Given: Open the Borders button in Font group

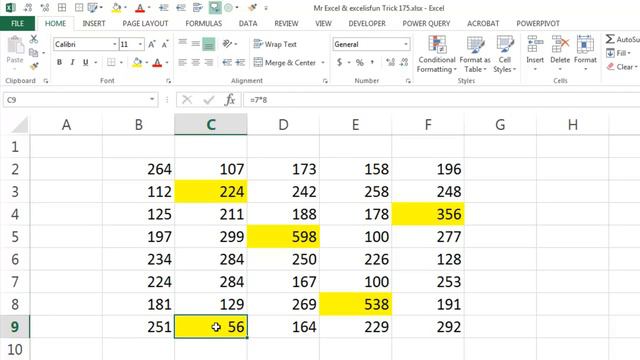Looking at the screenshot, I should coord(111,62).
